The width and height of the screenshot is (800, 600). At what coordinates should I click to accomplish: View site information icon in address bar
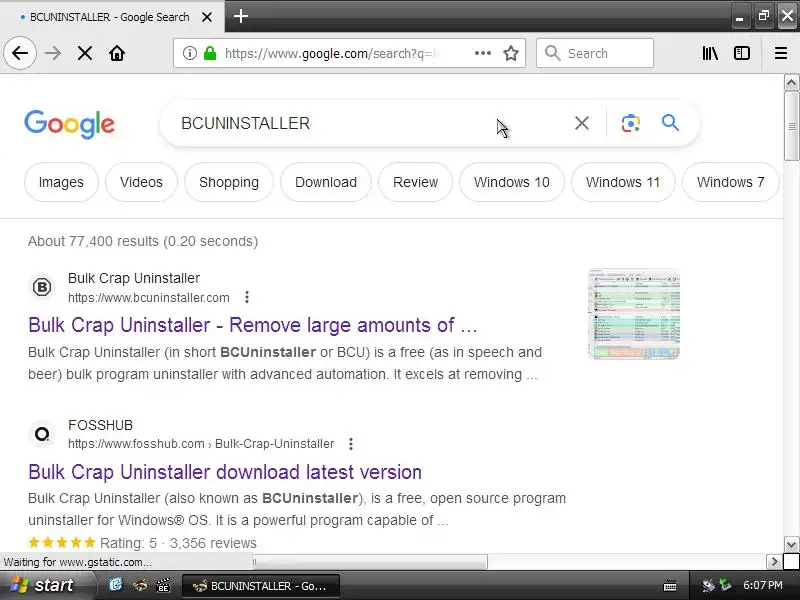(x=189, y=53)
